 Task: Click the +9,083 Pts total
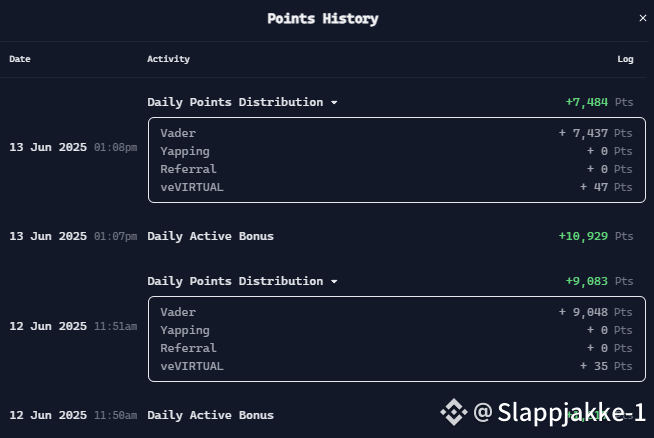point(599,281)
